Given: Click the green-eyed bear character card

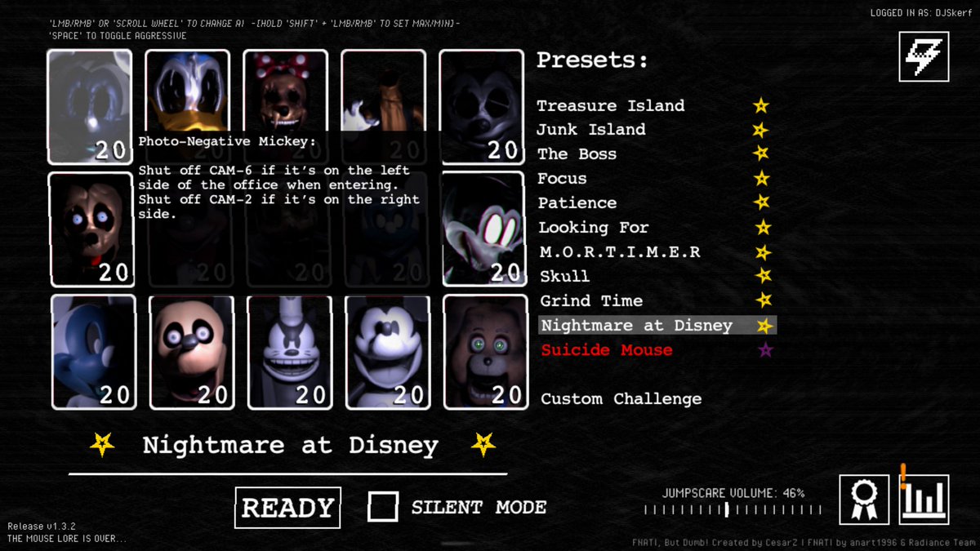Looking at the screenshot, I should tap(485, 352).
